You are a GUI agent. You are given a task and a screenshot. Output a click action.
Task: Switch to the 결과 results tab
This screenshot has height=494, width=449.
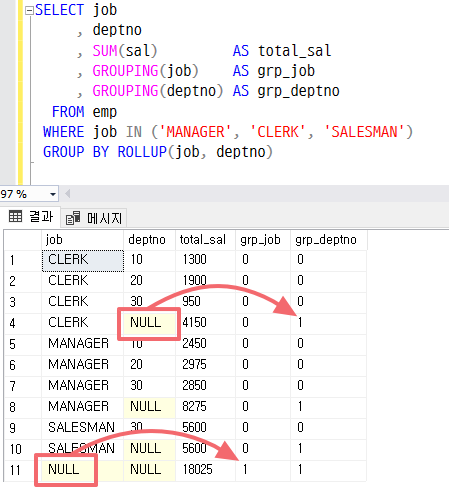pos(31,217)
